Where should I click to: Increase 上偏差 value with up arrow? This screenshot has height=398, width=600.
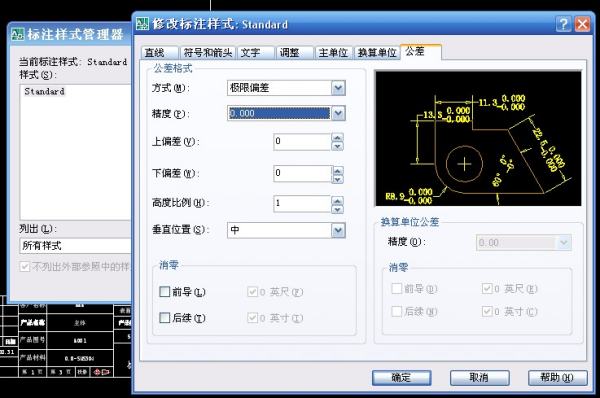coord(337,137)
